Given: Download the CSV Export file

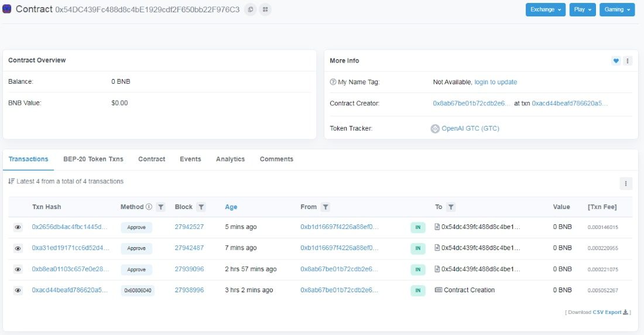Looking at the screenshot, I should click(x=607, y=312).
